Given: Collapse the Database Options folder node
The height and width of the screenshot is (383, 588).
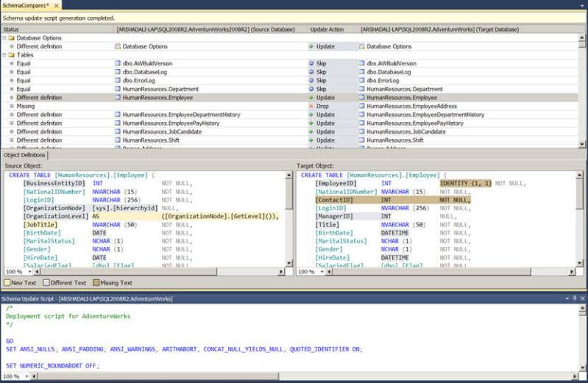Looking at the screenshot, I should [x=4, y=37].
